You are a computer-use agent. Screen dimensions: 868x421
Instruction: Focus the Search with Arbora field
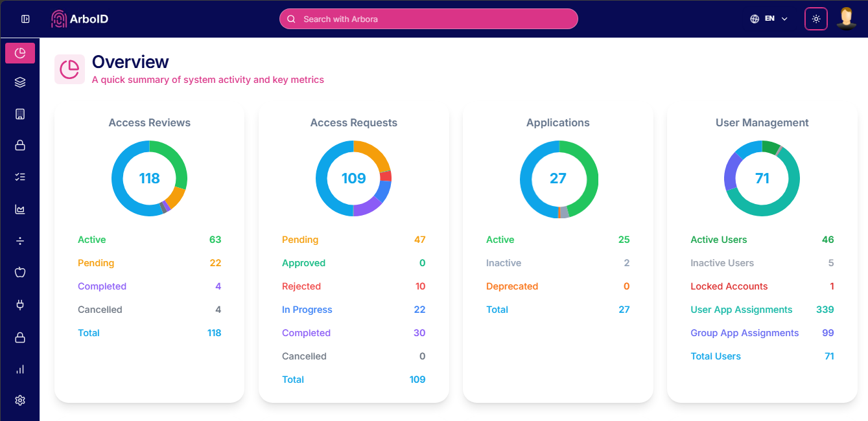click(428, 19)
